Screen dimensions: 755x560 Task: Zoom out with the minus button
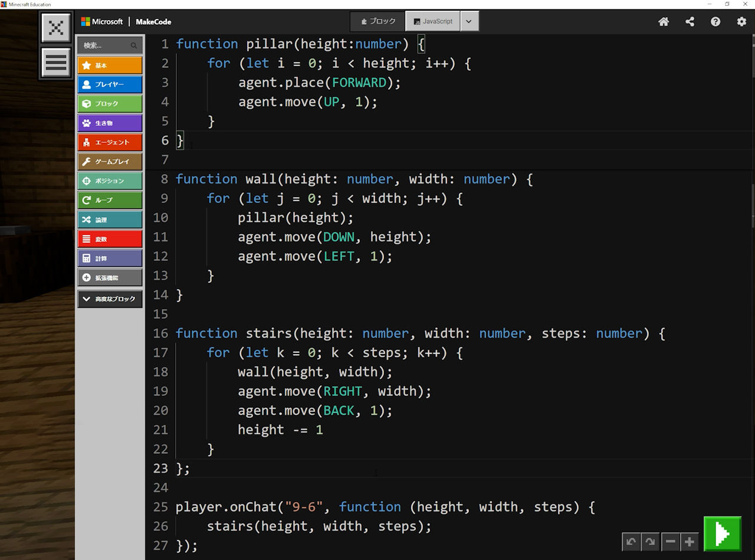coord(670,542)
